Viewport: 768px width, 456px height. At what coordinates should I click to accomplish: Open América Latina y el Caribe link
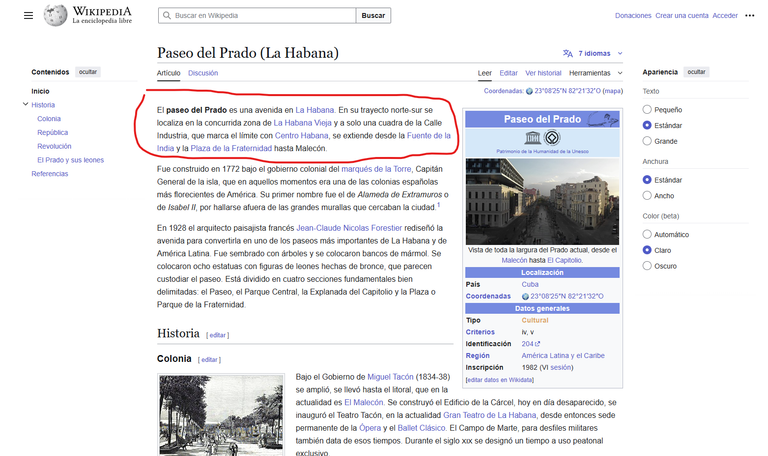coord(563,356)
